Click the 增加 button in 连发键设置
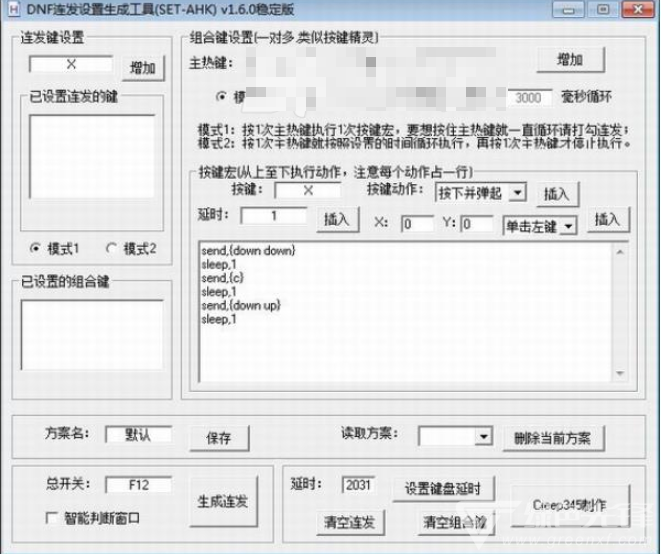Image resolution: width=663 pixels, height=554 pixels. pos(143,68)
